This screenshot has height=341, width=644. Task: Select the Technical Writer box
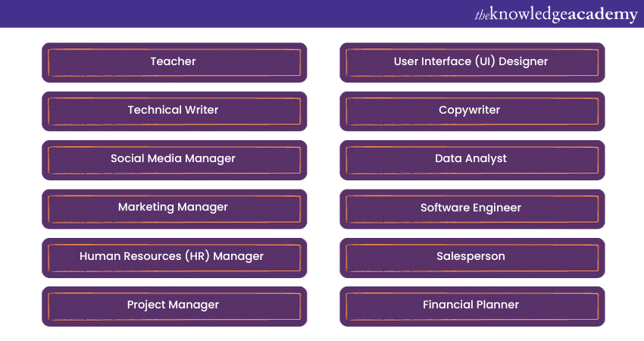tap(174, 110)
